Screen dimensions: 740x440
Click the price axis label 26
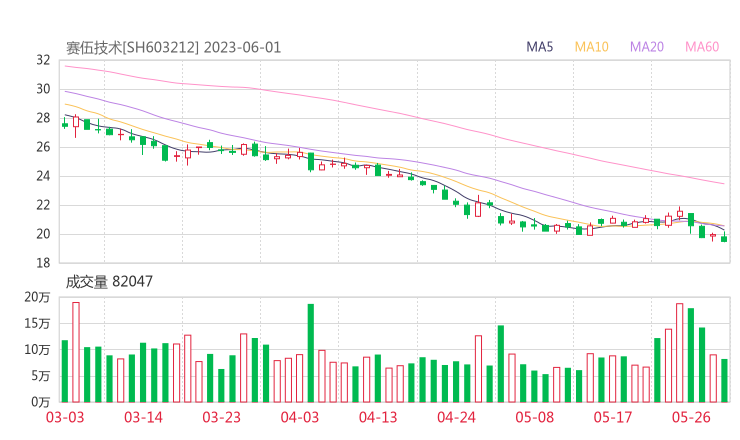[x=43, y=147]
